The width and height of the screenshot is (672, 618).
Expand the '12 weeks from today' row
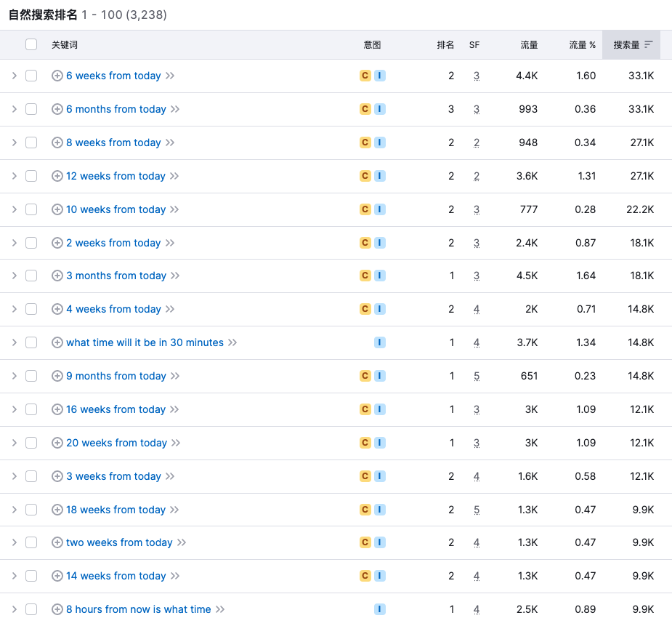click(x=14, y=176)
